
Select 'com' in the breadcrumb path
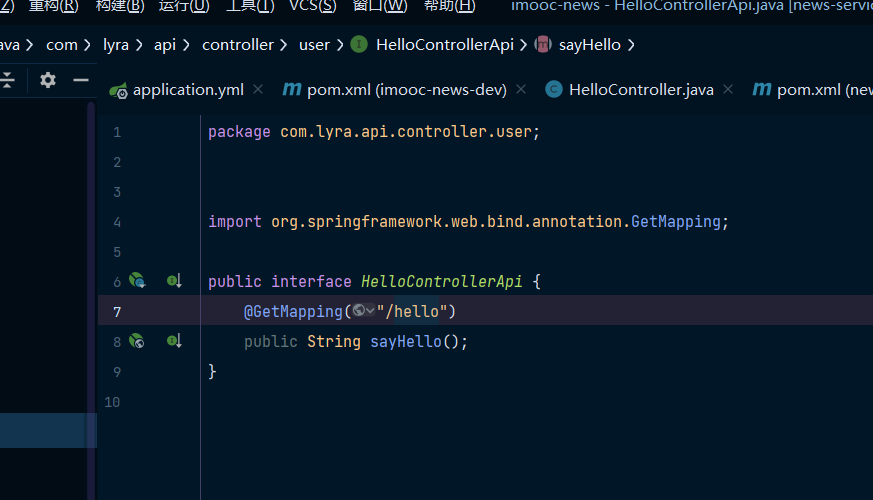coord(62,45)
